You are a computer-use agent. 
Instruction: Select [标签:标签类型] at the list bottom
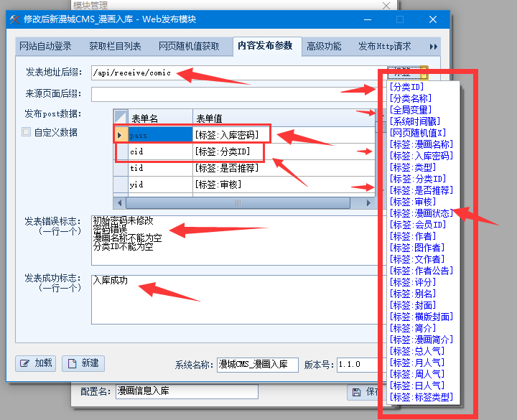pos(421,397)
